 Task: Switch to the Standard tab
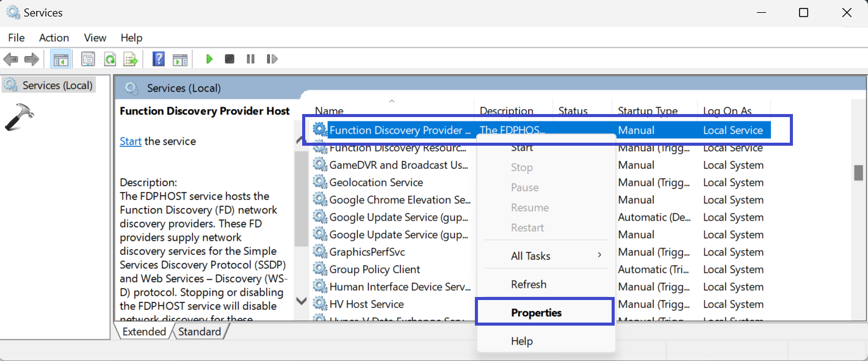coord(200,332)
